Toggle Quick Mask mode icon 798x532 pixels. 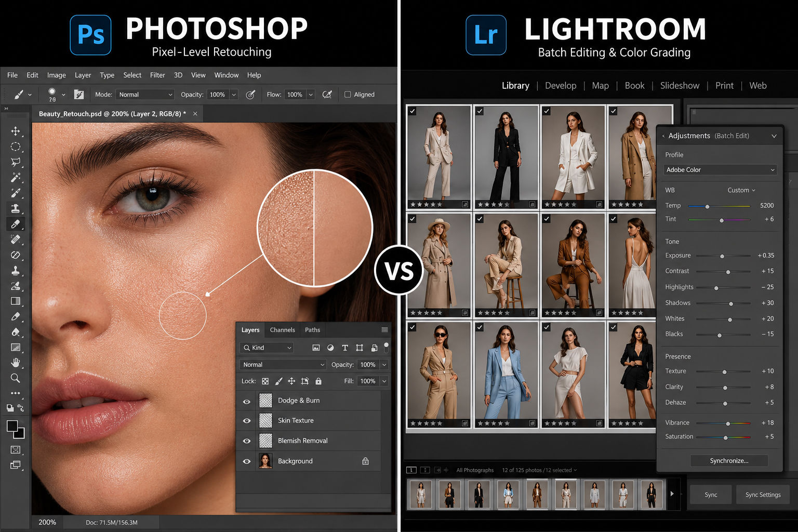click(x=16, y=449)
